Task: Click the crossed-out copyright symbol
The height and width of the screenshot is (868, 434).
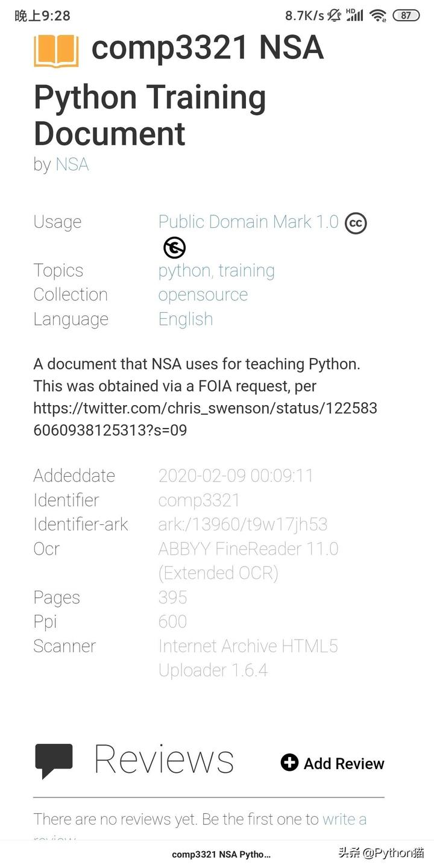Action: 174,247
